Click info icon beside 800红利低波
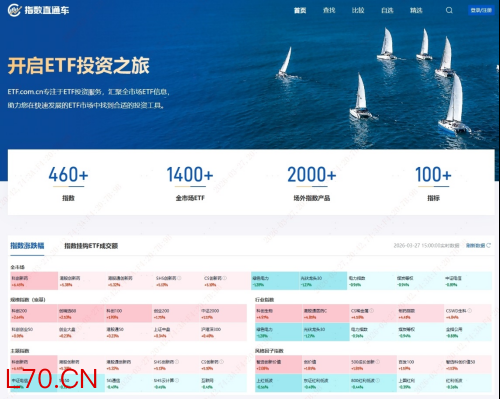 click(x=378, y=380)
